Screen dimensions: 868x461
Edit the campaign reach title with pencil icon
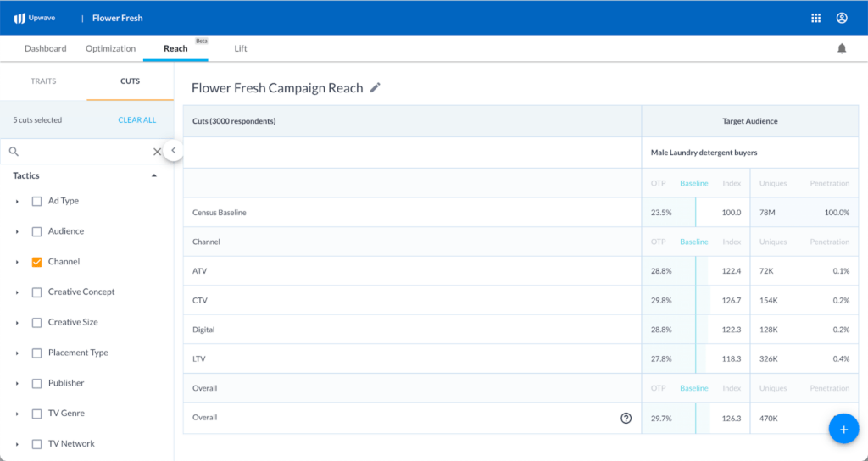[x=376, y=87]
